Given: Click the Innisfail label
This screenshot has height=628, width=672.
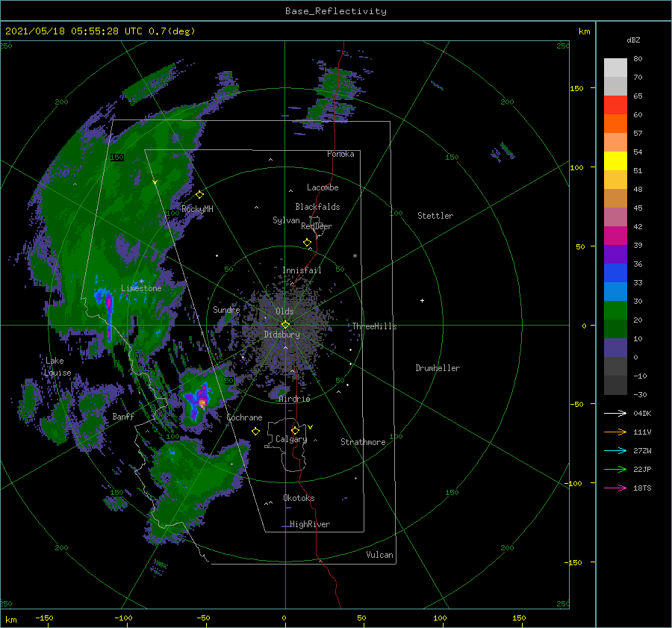Looking at the screenshot, I should tap(302, 270).
